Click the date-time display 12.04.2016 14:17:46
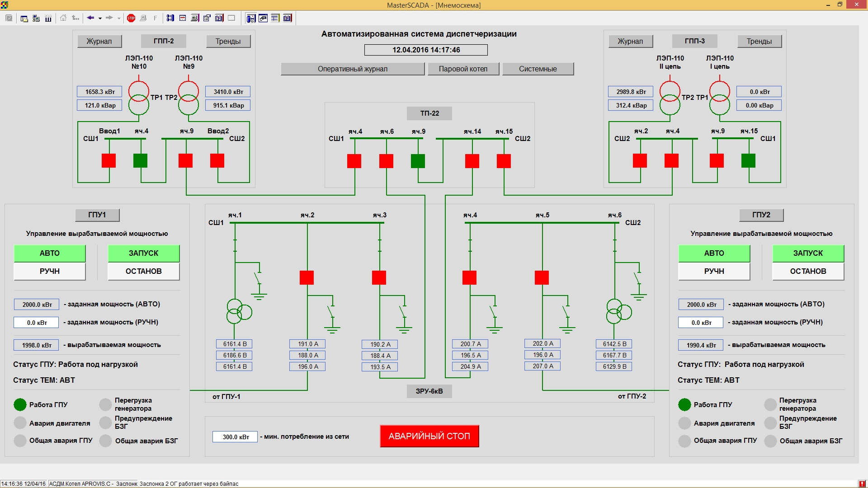Image resolution: width=868 pixels, height=488 pixels. (x=426, y=50)
